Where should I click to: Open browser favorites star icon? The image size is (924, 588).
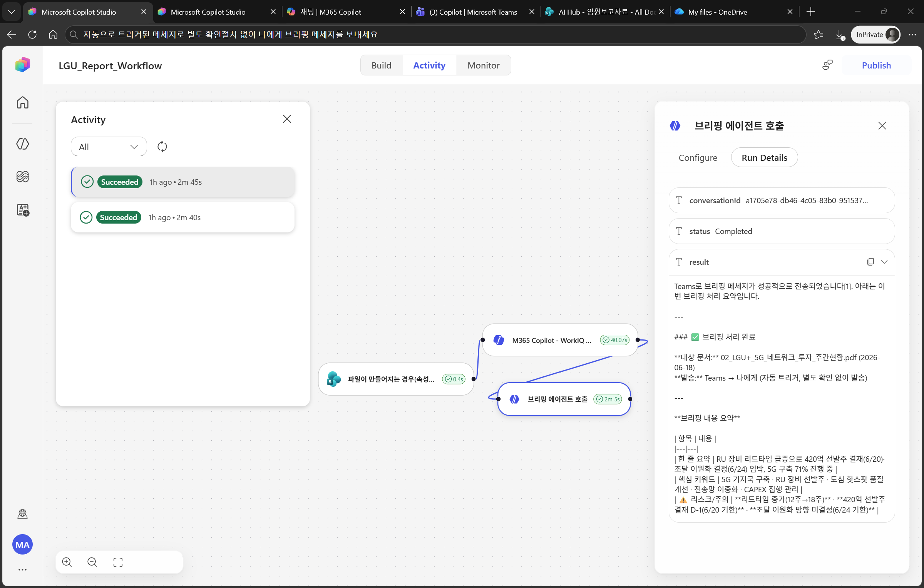pyautogui.click(x=819, y=35)
